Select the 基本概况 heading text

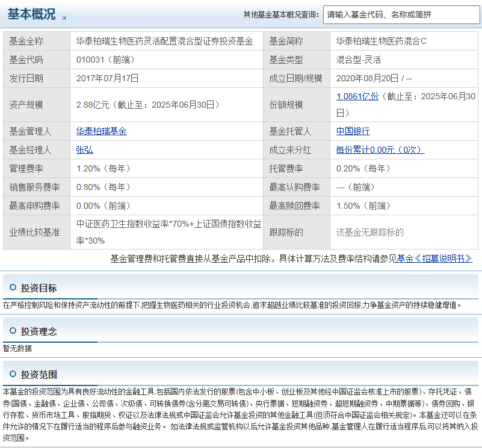pyautogui.click(x=31, y=14)
